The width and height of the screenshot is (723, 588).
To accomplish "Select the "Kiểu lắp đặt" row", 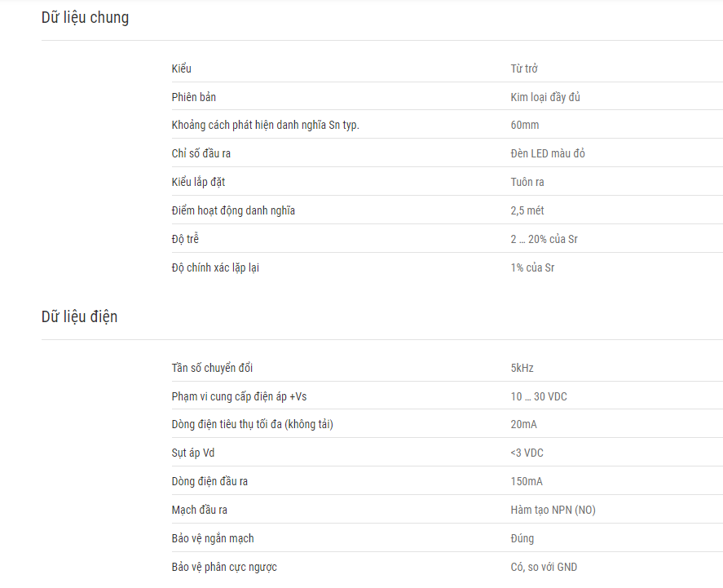I will [x=447, y=182].
